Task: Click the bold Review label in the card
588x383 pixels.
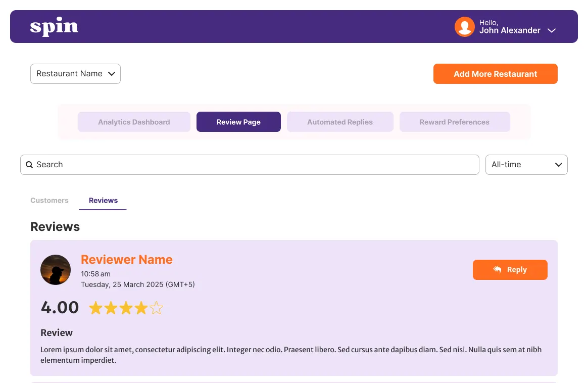Action: [57, 333]
